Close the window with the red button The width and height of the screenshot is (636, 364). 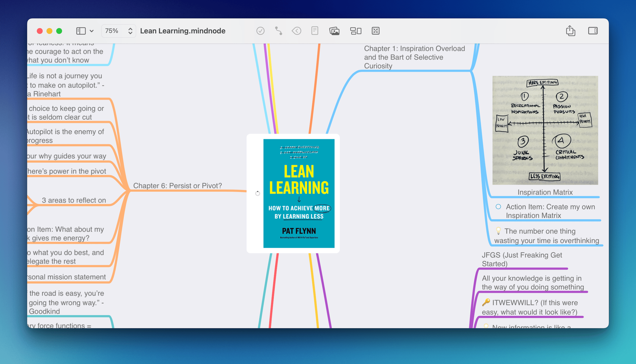coord(40,31)
